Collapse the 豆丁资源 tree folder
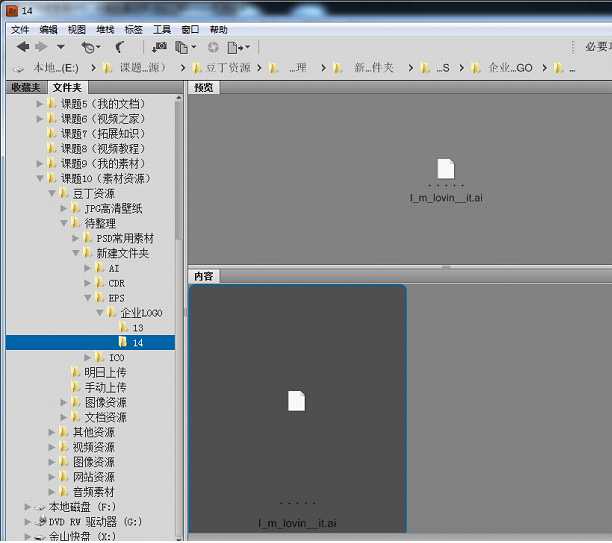Viewport: 612px width, 543px height. click(x=52, y=193)
